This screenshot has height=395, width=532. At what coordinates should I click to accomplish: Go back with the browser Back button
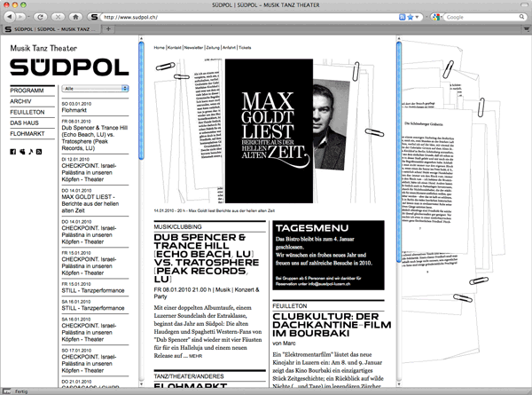tap(9, 17)
